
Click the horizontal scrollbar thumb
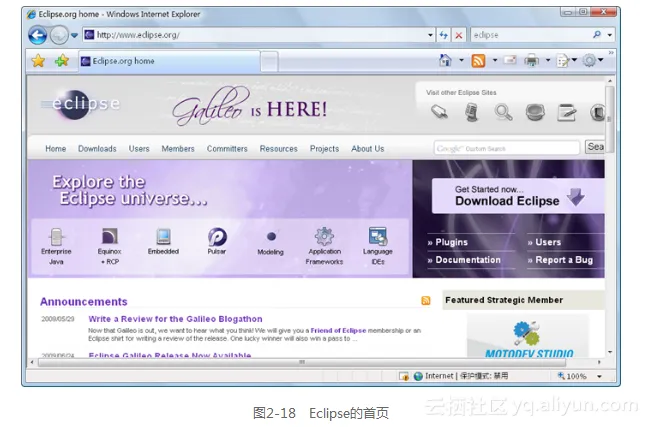point(302,362)
